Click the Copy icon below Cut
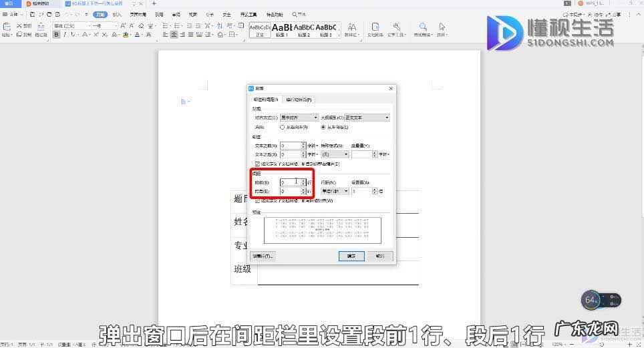The image size is (644, 348). [x=19, y=35]
